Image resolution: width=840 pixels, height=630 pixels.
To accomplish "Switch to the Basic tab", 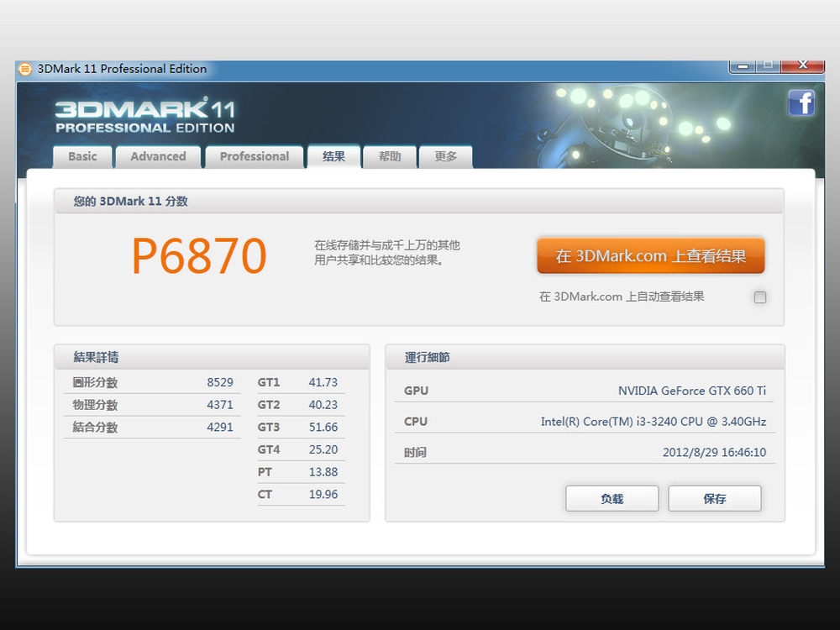I will (82, 156).
